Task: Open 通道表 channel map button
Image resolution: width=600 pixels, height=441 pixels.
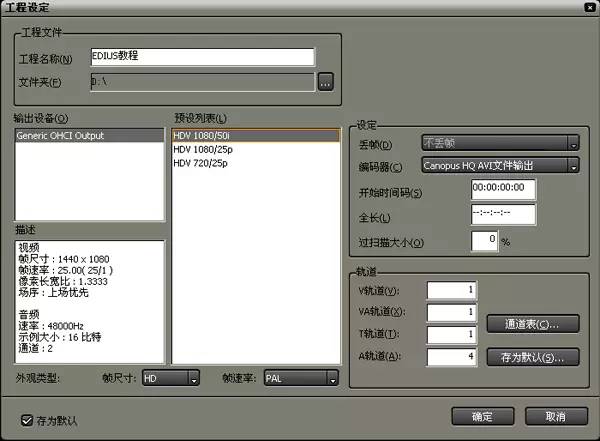Action: (x=532, y=324)
